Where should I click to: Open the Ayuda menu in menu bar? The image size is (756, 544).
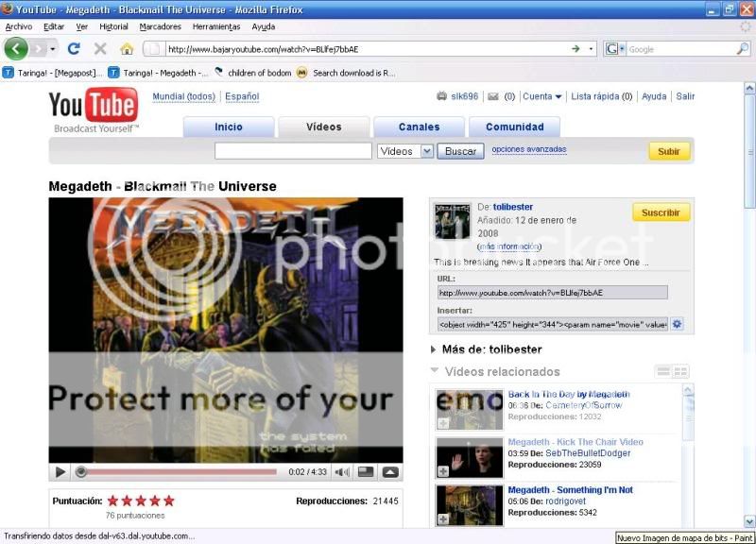tap(264, 27)
